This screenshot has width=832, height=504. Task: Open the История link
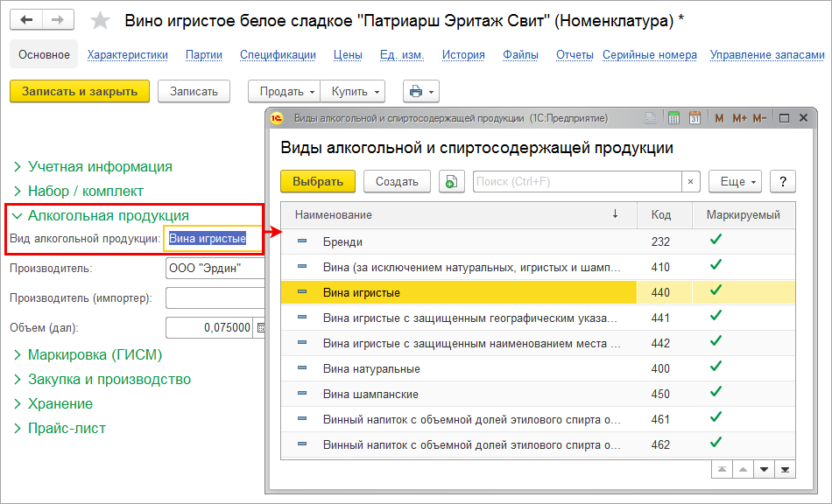coord(463,54)
